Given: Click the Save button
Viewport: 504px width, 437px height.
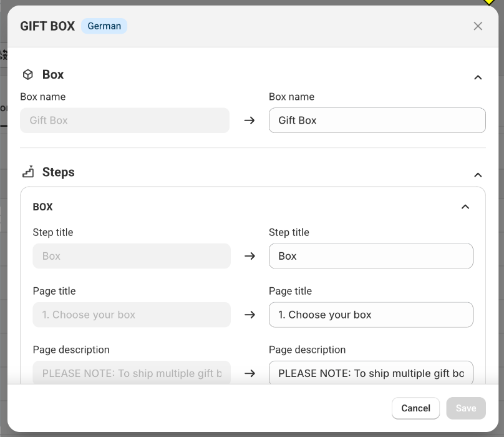Looking at the screenshot, I should click(x=466, y=408).
